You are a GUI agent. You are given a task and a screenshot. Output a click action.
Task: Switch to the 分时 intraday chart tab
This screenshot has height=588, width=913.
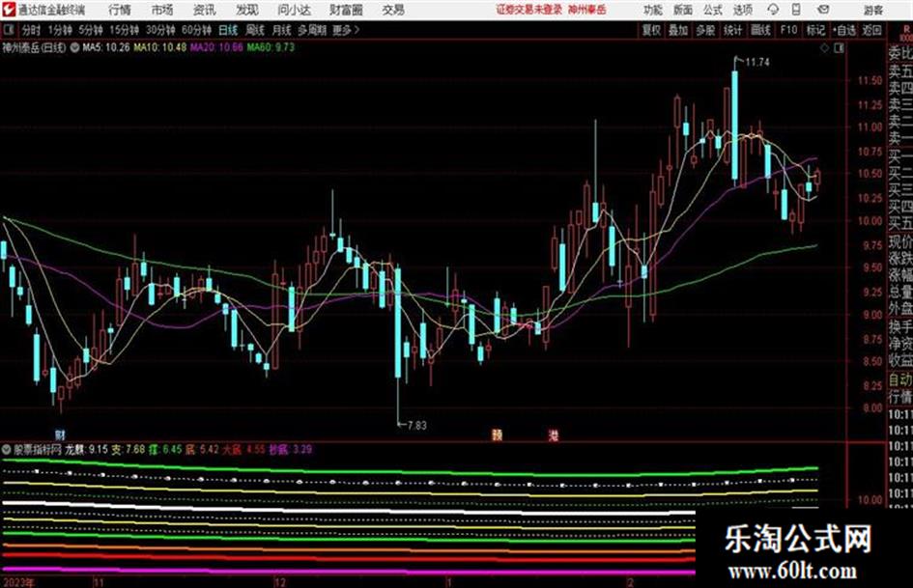pos(32,30)
